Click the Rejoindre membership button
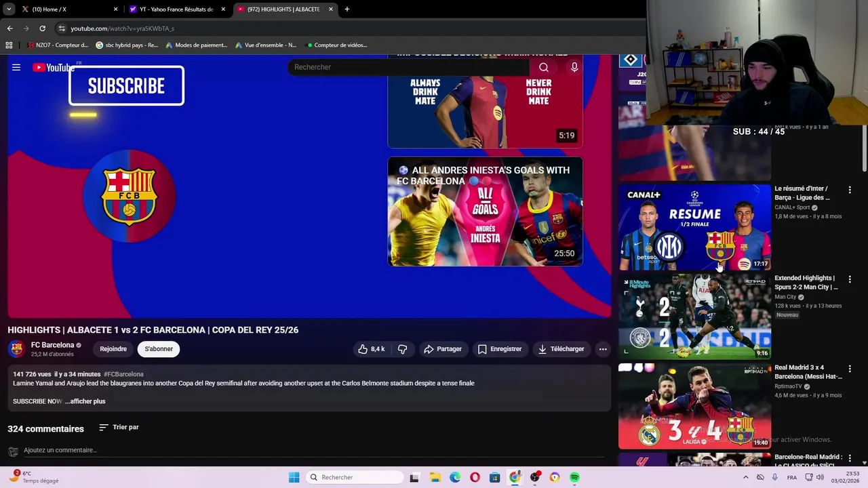This screenshot has height=488, width=868. 113,349
